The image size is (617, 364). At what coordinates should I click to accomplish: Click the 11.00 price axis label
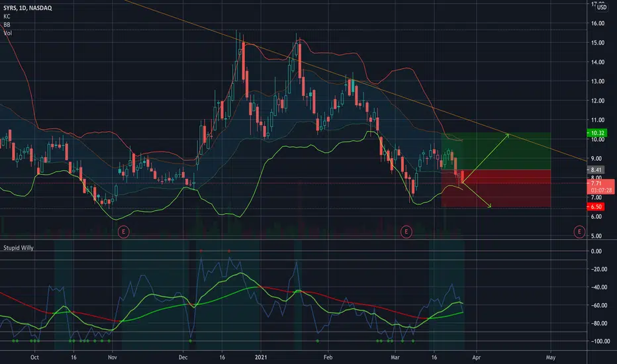(597, 120)
